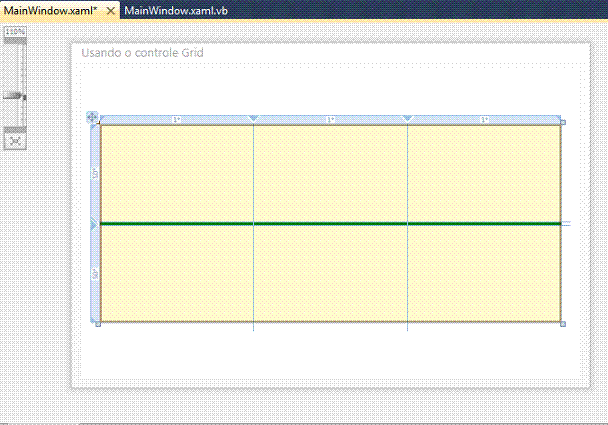Click the middle column's 1* size label
This screenshot has height=425, width=608.
[x=330, y=120]
